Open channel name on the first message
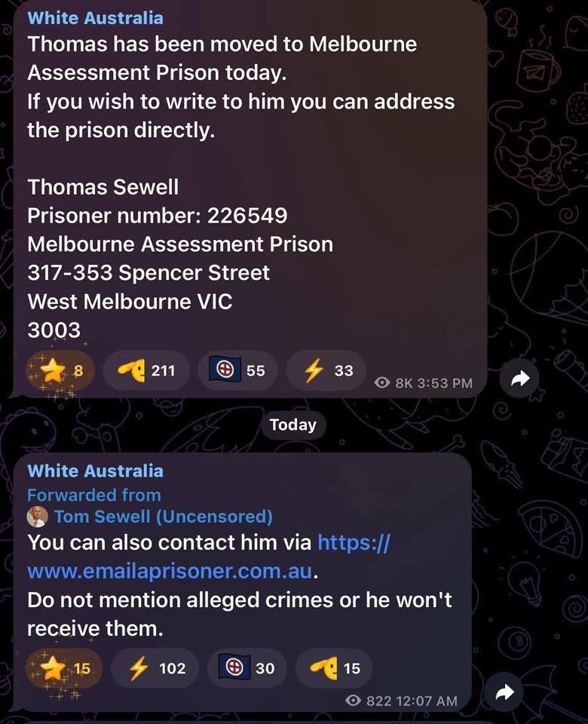 point(95,18)
